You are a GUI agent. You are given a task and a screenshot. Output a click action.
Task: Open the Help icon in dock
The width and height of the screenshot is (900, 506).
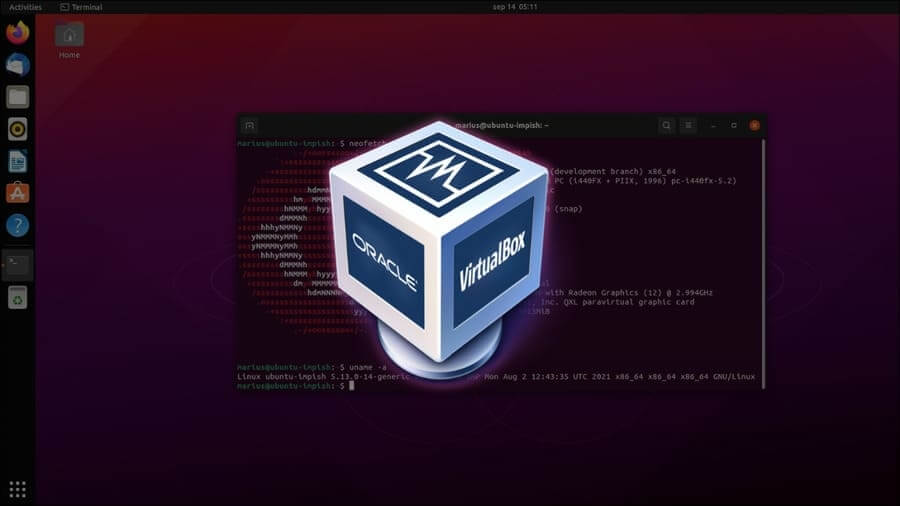coord(17,224)
